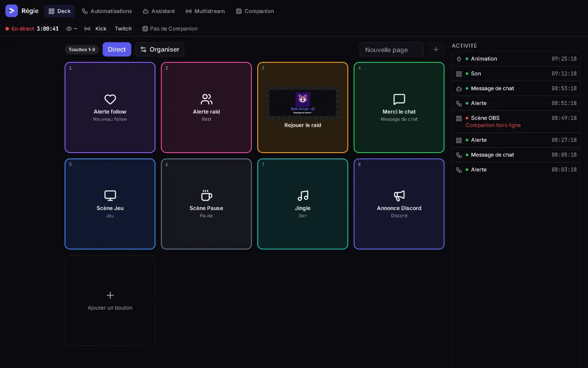Click the Rejouer le raid label
Image resolution: width=588 pixels, height=368 pixels.
pos(303,125)
